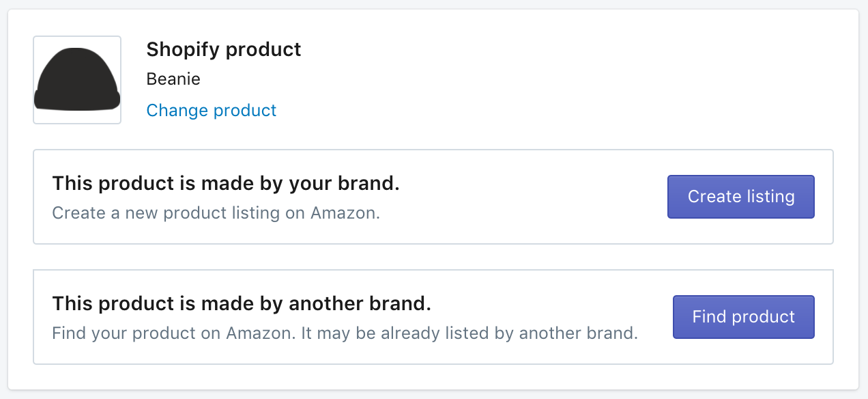Click the Change product link

212,111
